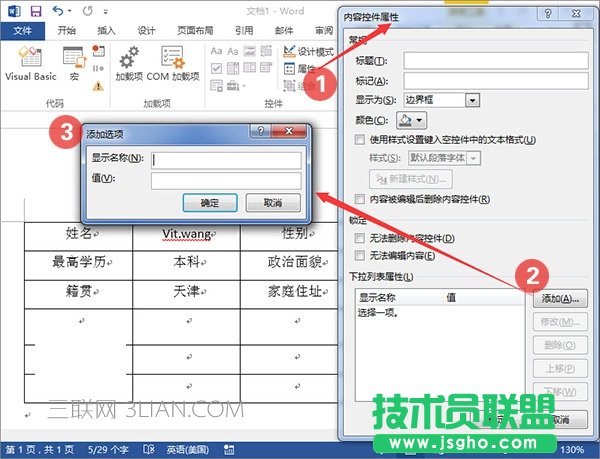Switch to the 引用 tab
The image size is (600, 459).
coord(244,31)
